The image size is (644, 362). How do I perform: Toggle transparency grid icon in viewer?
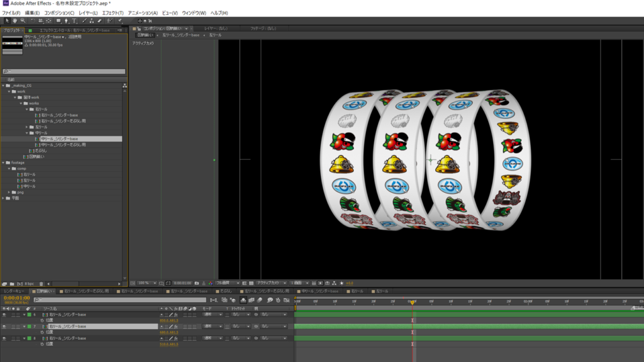click(x=252, y=283)
